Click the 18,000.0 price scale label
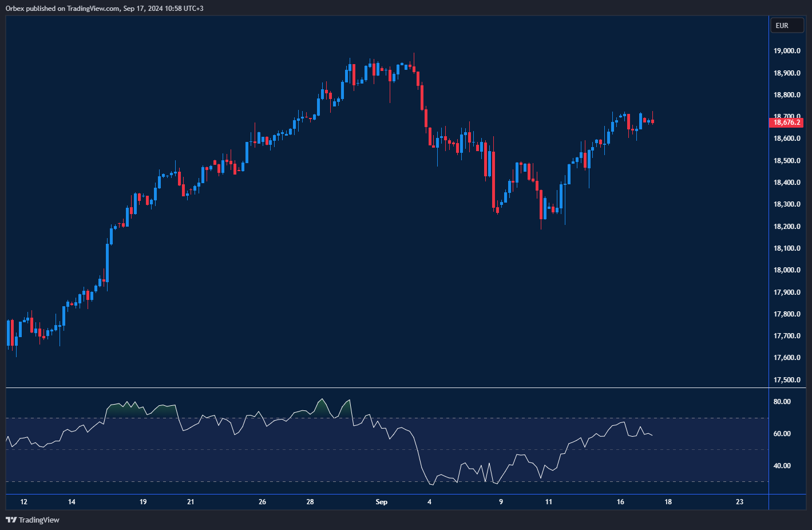This screenshot has height=530, width=812. pos(787,270)
